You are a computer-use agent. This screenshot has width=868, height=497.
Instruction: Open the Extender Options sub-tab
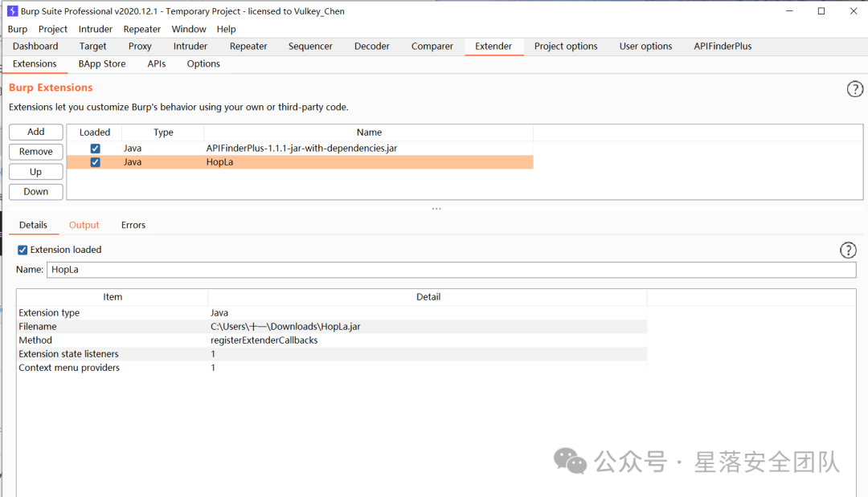203,64
